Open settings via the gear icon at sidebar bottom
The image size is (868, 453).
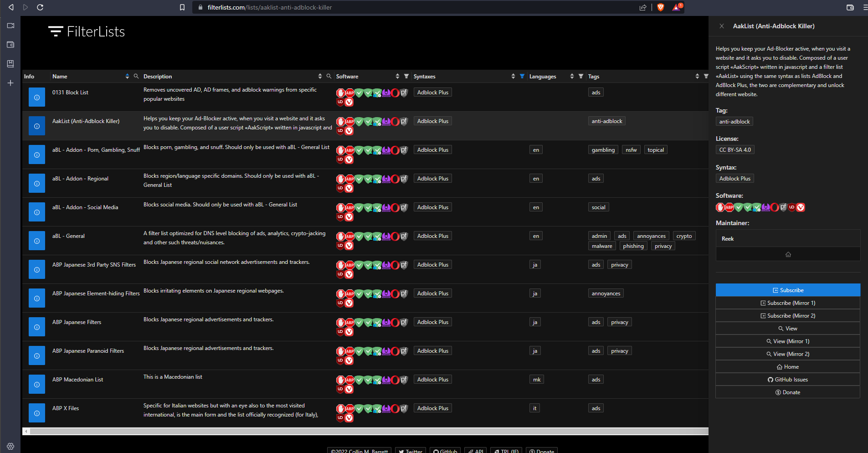point(10,446)
